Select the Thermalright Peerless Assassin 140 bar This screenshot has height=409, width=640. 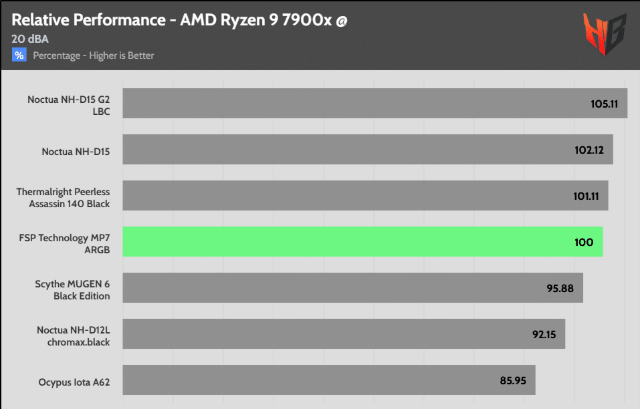click(x=365, y=196)
